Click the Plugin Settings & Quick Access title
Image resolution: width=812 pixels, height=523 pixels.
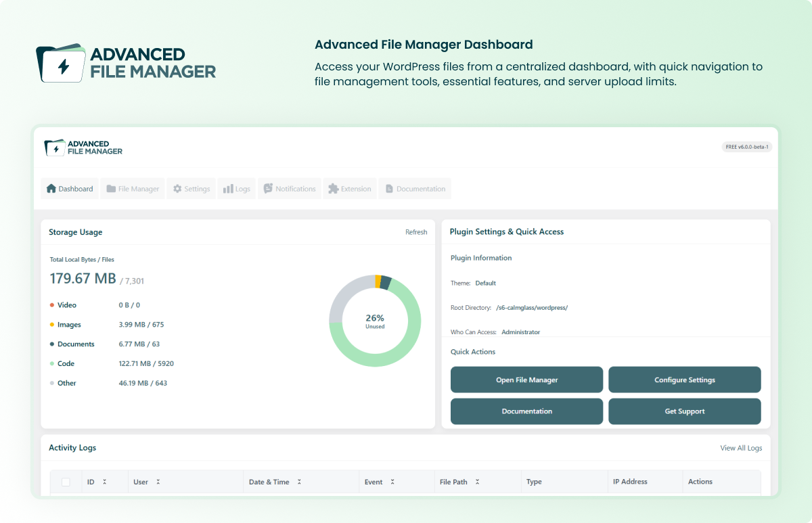point(507,231)
